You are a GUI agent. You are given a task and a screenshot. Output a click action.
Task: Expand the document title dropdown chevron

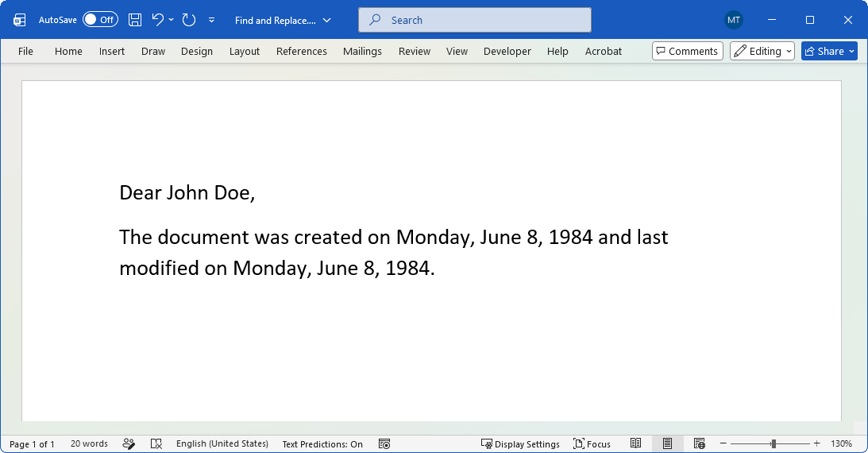326,21
